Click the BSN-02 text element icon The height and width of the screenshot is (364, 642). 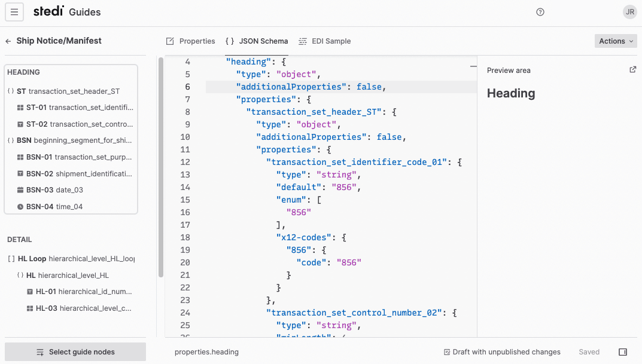[20, 173]
